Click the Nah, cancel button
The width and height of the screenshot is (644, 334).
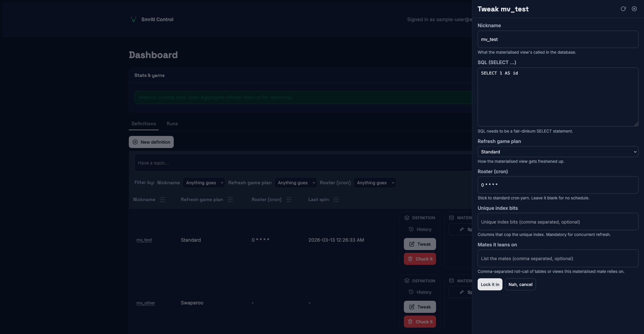pyautogui.click(x=520, y=284)
